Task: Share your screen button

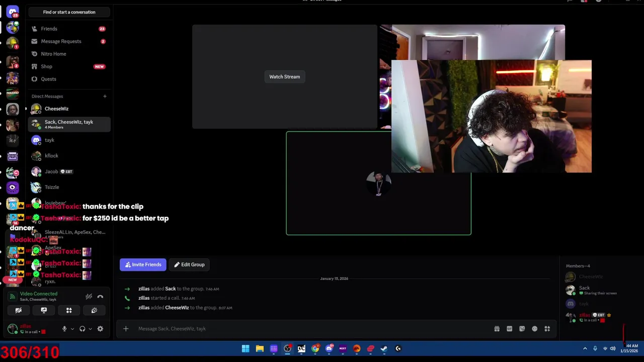Action: [44, 311]
